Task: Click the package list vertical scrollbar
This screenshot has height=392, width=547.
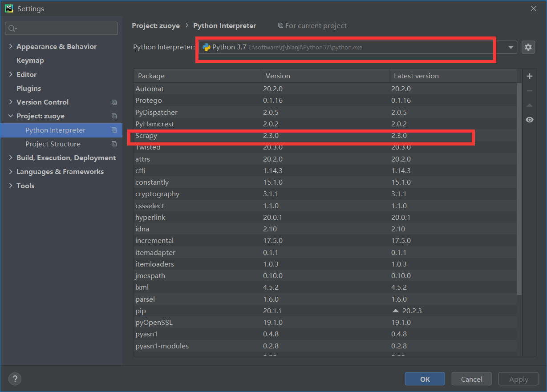Action: [x=519, y=188]
